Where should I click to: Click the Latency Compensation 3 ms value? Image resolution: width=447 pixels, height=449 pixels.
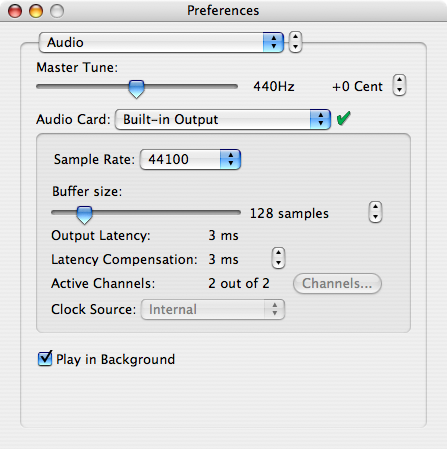[223, 260]
